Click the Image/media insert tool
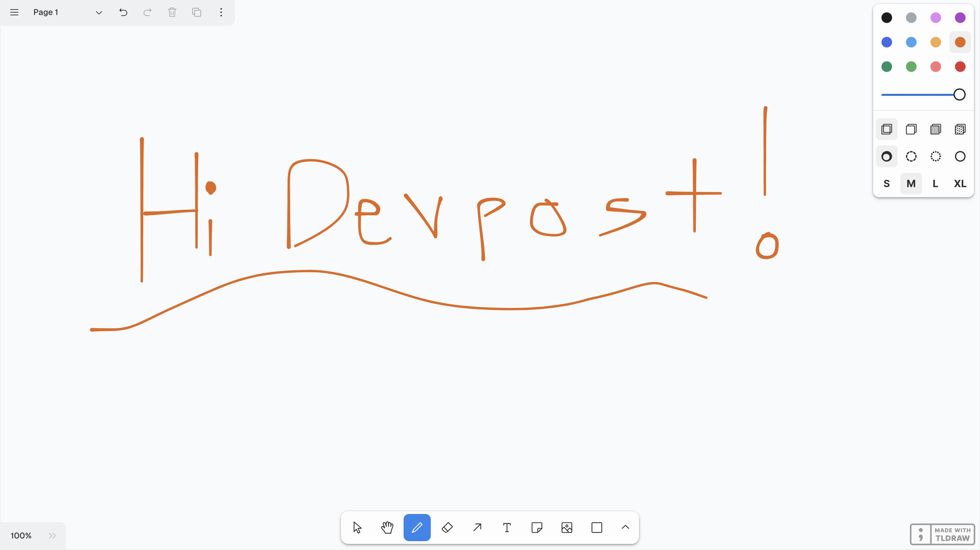 click(x=567, y=528)
